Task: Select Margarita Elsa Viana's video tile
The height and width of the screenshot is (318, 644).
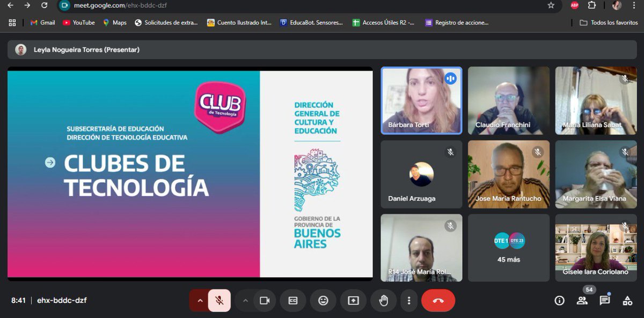Action: point(596,175)
